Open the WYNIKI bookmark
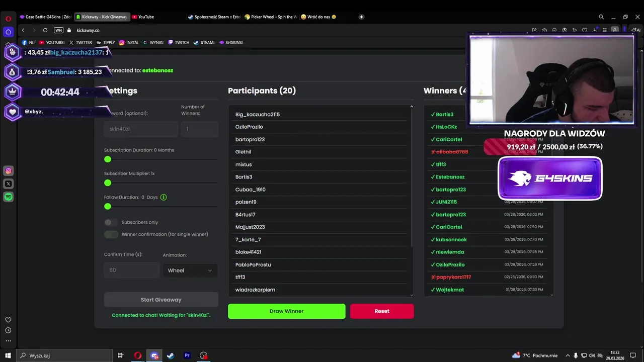Screen dimensions: 644x362 coord(153,43)
